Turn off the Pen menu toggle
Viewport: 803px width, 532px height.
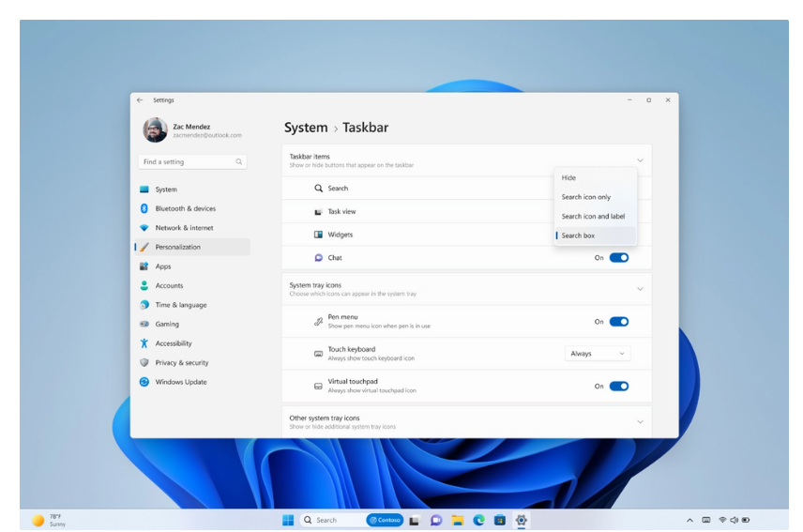tap(618, 322)
